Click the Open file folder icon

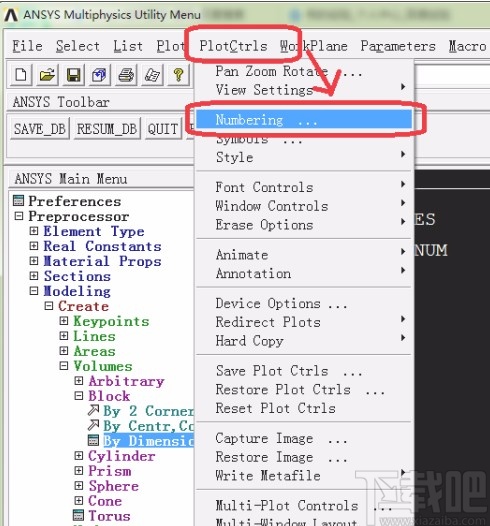(x=47, y=74)
